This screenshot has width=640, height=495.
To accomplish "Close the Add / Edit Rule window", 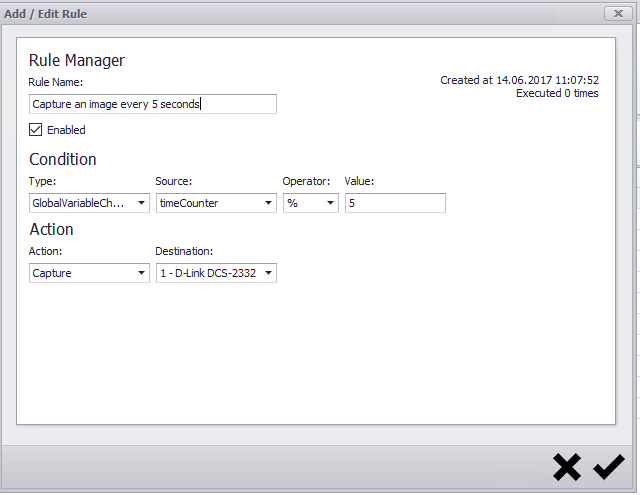I will coord(618,13).
